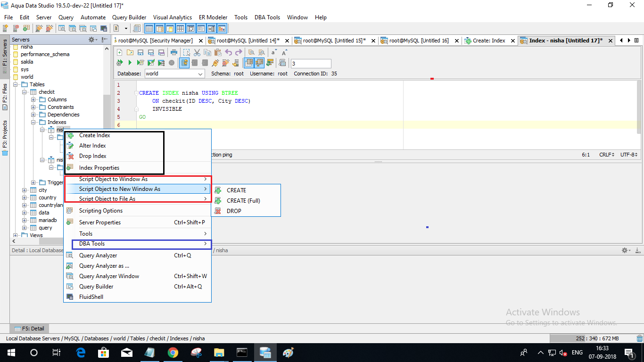Click the Redo arrow icon
Screen dimensions: 644x362
(239, 52)
